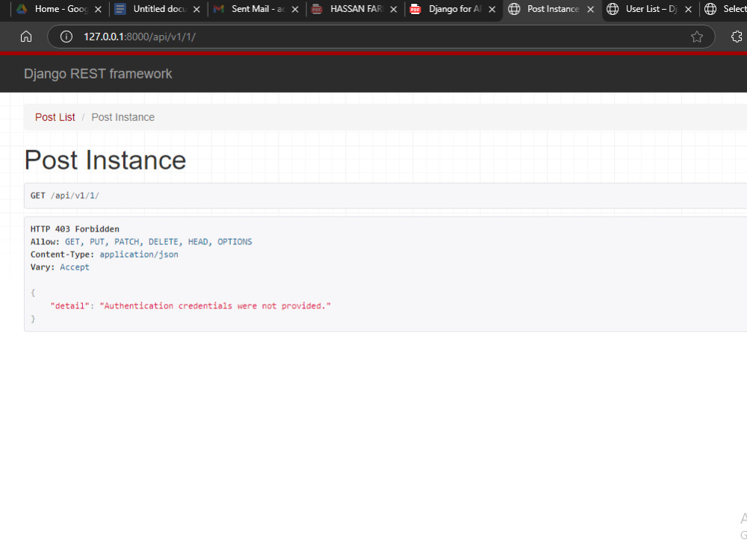Open site information icon in address bar
The width and height of the screenshot is (747, 560).
[66, 37]
